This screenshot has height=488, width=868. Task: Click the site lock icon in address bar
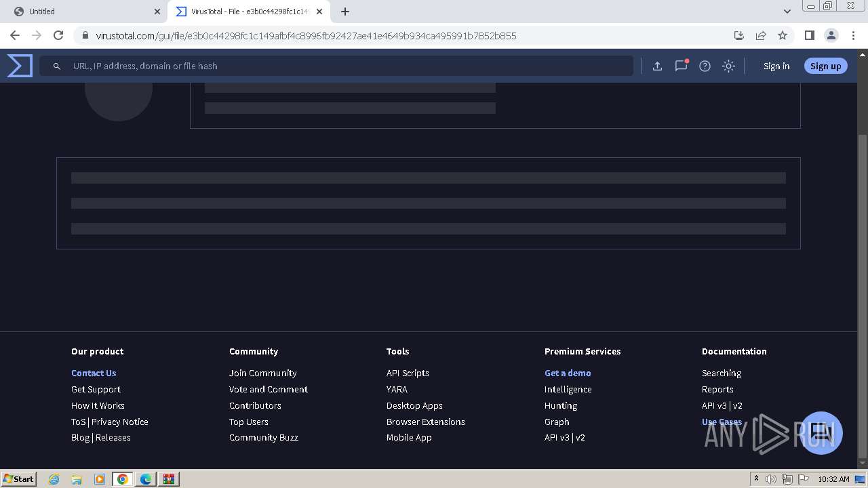85,35
